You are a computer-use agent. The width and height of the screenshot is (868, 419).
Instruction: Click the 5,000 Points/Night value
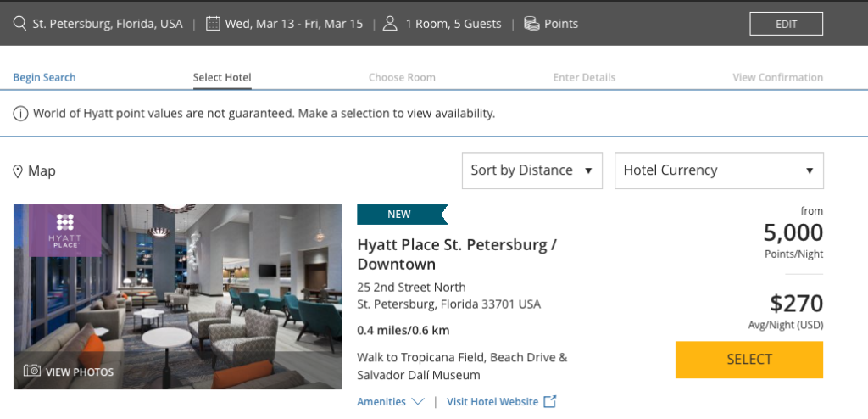coord(793,232)
